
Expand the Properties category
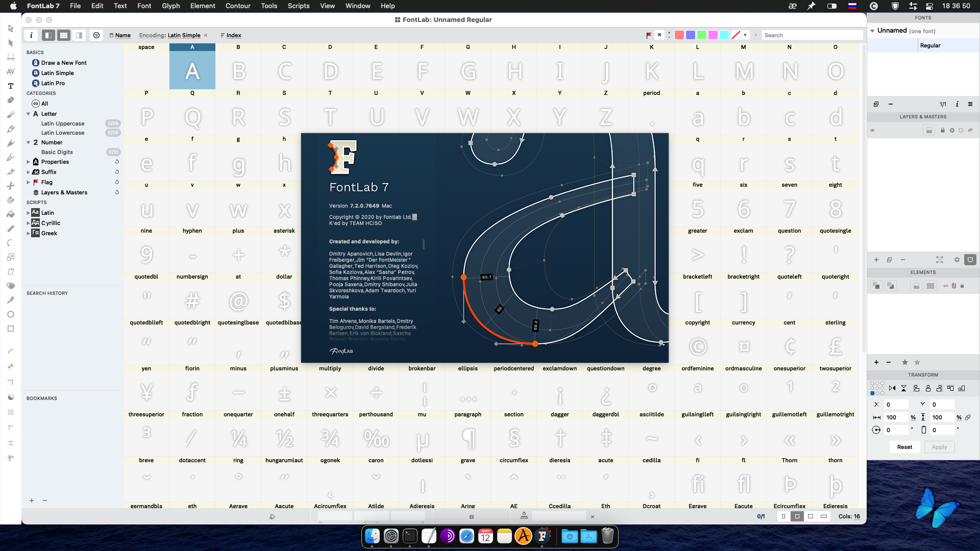tap(29, 162)
